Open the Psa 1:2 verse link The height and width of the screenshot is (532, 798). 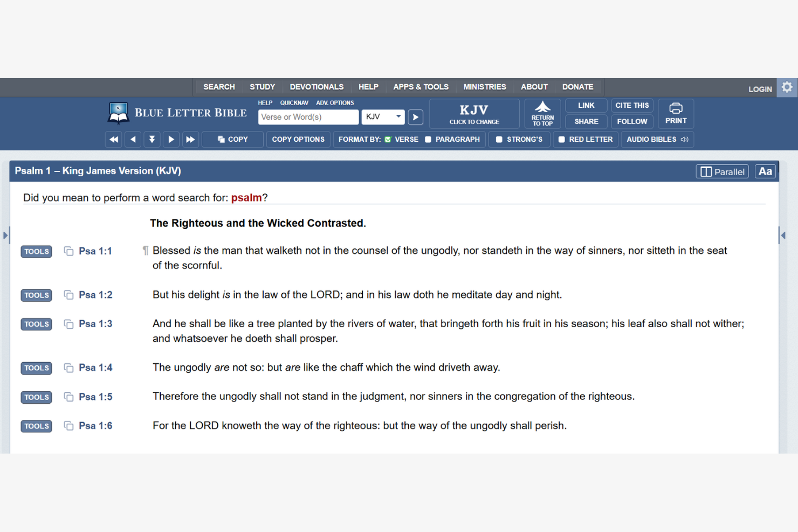(x=95, y=295)
